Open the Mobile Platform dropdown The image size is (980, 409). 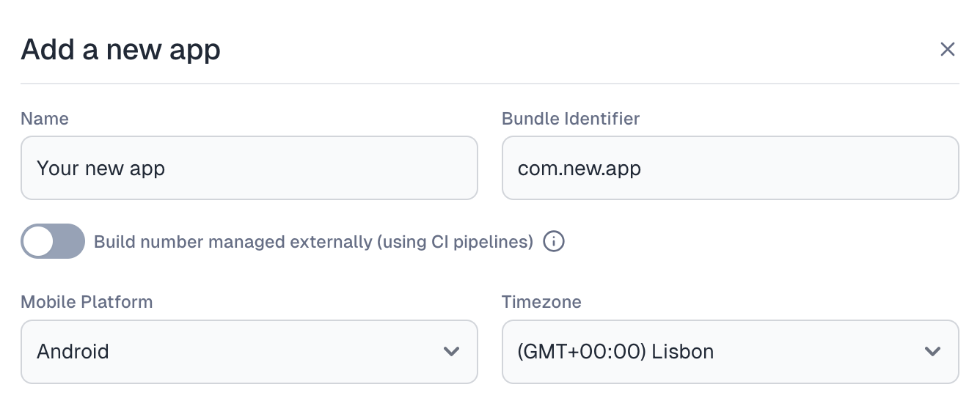pos(249,352)
